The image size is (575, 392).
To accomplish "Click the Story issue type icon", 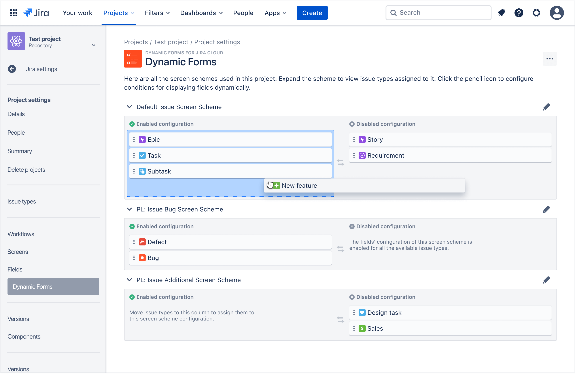I will point(362,139).
